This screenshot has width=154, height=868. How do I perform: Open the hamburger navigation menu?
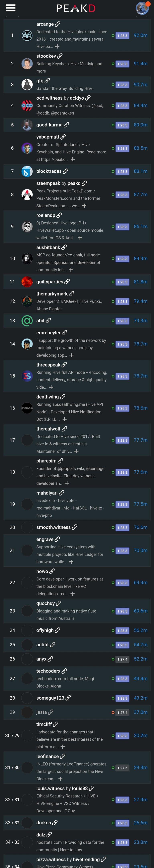pos(10,8)
